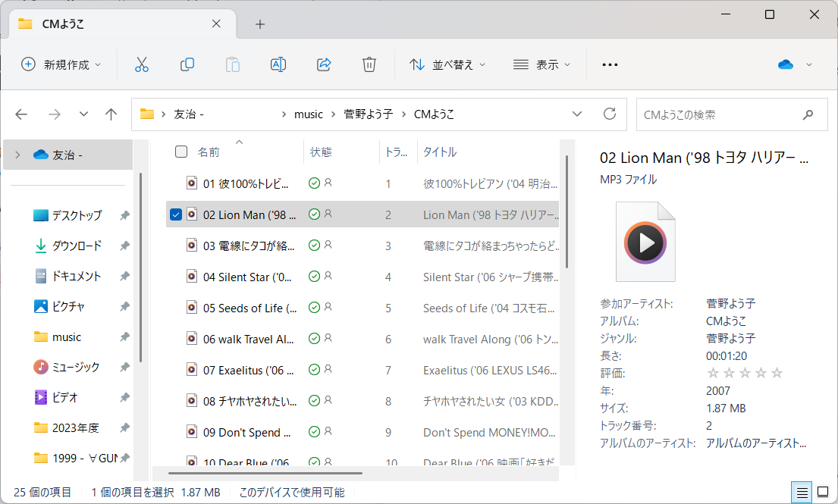The height and width of the screenshot is (504, 838).
Task: Add a new tab with plus button
Action: [x=259, y=24]
